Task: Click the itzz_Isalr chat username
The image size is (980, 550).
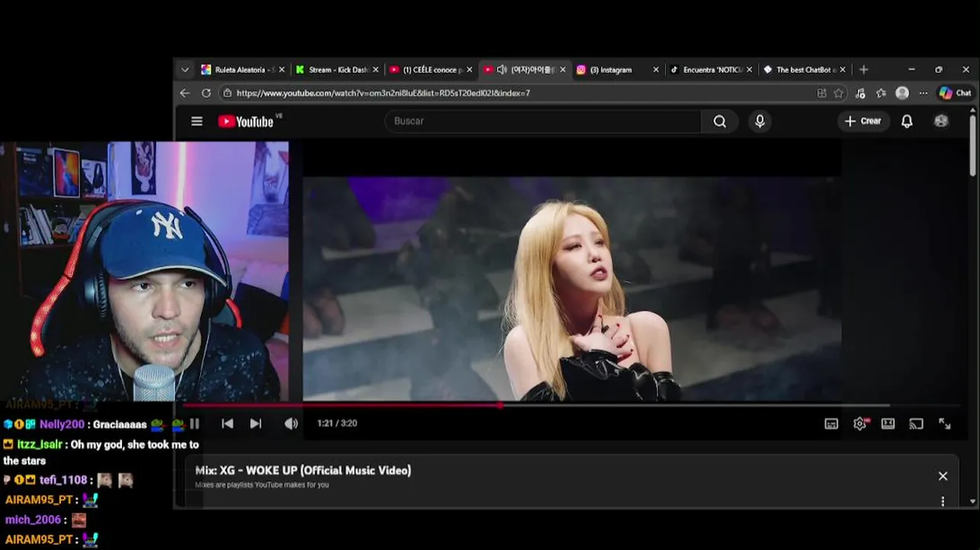Action: point(40,445)
